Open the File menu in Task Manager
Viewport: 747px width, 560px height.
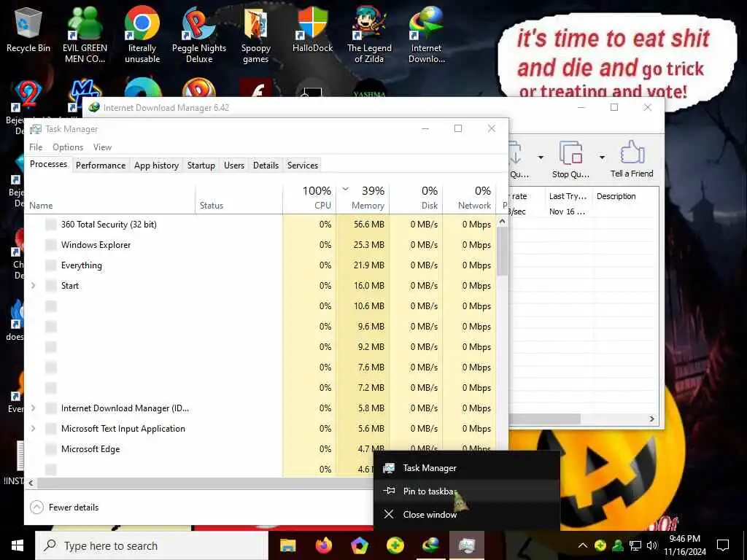click(36, 147)
